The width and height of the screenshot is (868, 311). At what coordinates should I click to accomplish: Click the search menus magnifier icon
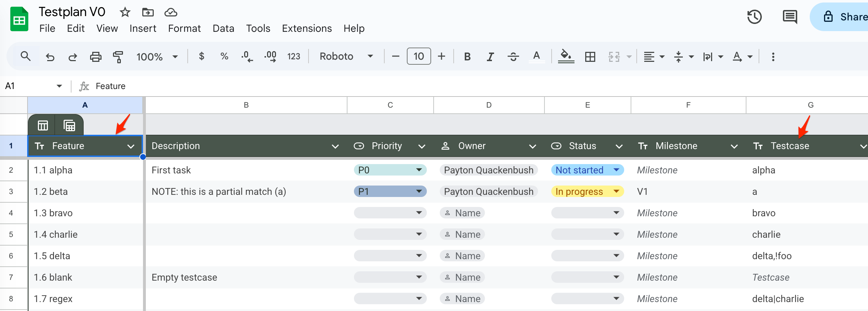click(25, 56)
